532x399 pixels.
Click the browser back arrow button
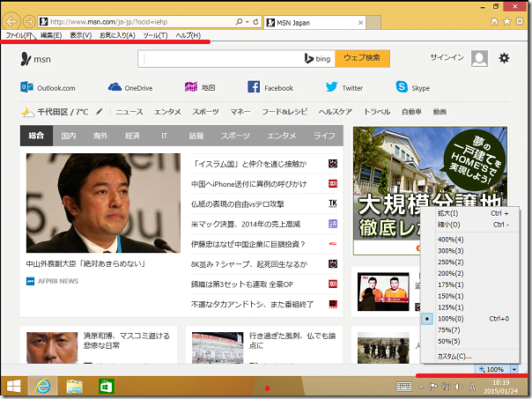coord(12,20)
